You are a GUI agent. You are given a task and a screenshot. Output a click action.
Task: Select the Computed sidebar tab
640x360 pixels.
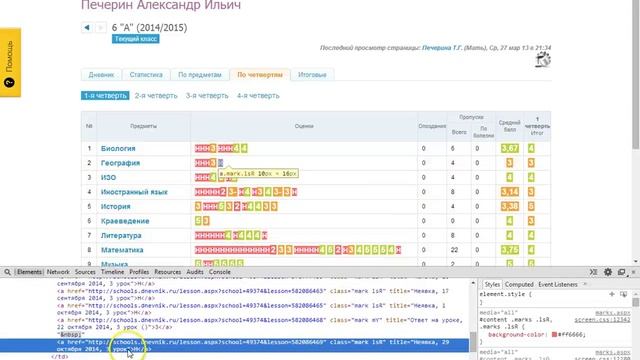[519, 284]
